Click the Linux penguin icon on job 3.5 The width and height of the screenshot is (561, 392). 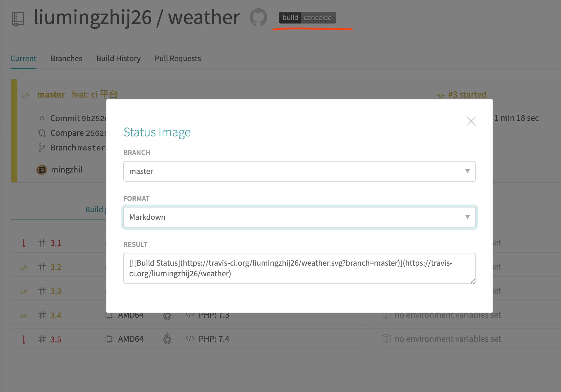pyautogui.click(x=167, y=339)
